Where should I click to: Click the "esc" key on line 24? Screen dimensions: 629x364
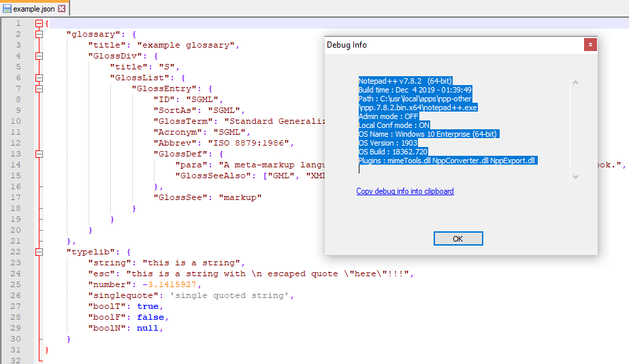point(102,274)
